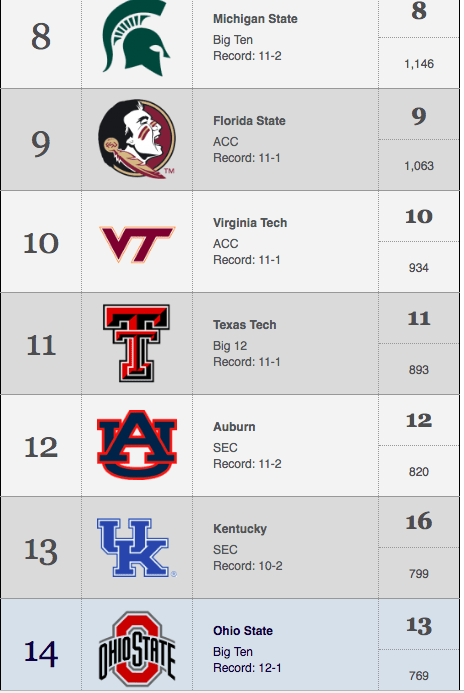Click the Virginia Tech VT logo
This screenshot has height=693, width=464.
pos(137,244)
